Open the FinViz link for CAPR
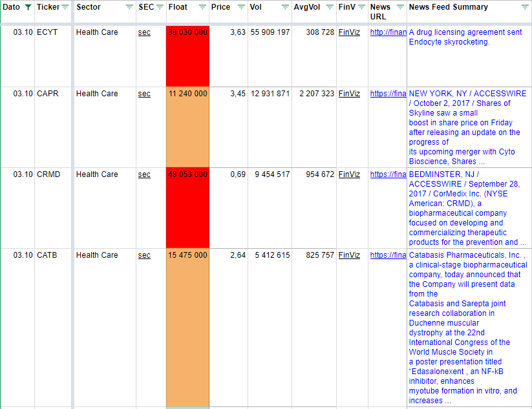 coord(349,94)
